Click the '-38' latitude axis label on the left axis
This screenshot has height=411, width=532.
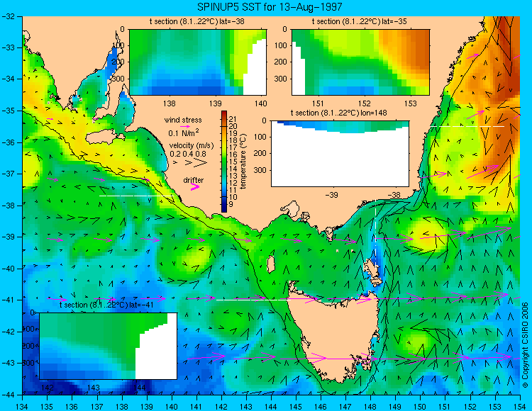point(7,205)
